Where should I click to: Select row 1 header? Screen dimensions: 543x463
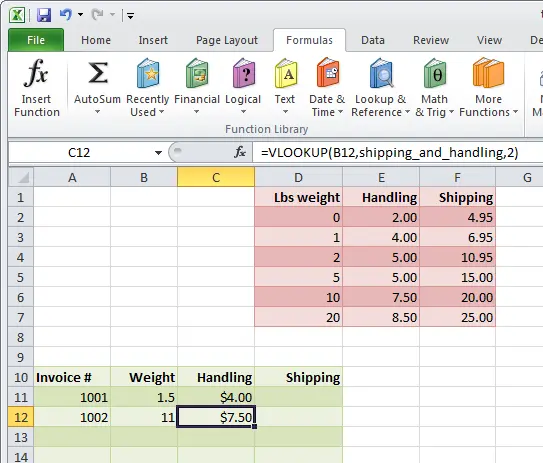(21, 197)
